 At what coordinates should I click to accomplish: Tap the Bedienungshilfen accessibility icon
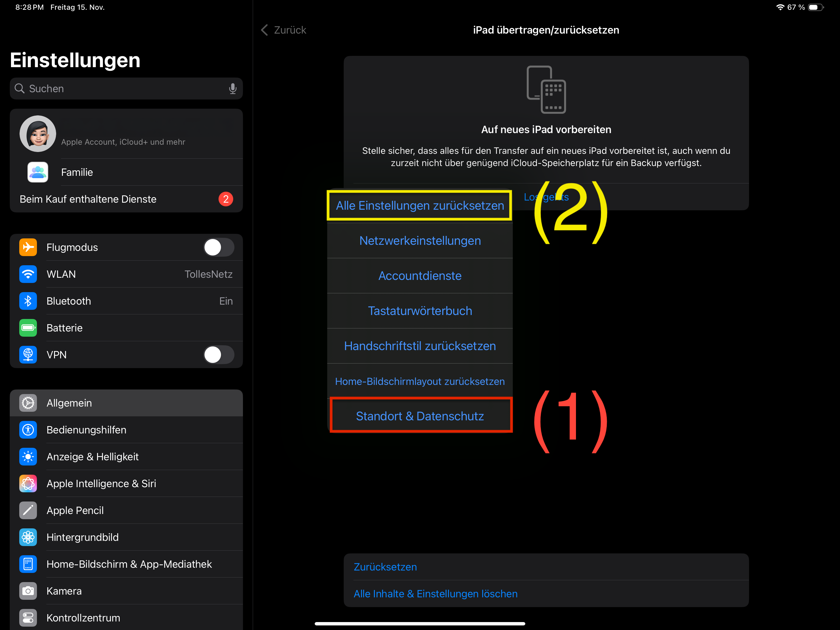(28, 430)
